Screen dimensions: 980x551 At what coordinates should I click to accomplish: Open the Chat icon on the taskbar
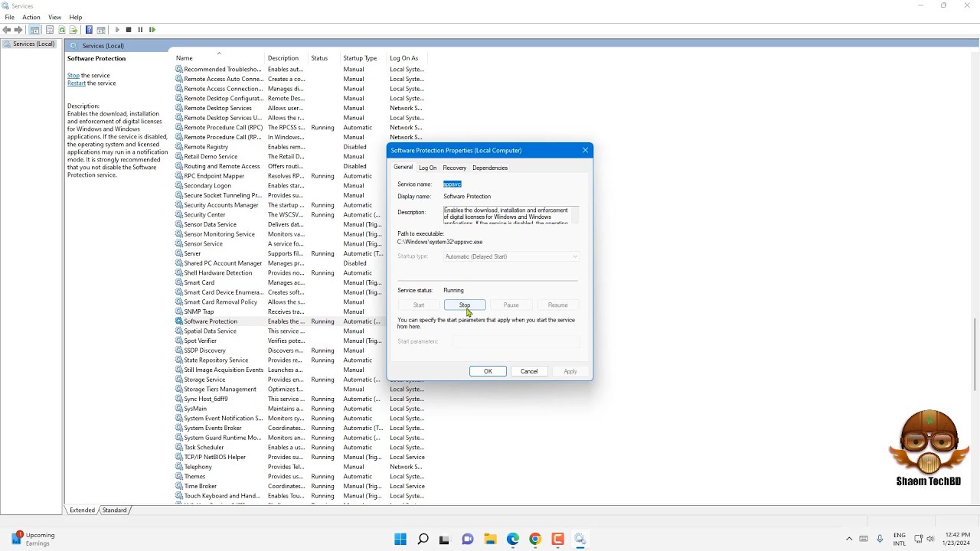[468, 540]
